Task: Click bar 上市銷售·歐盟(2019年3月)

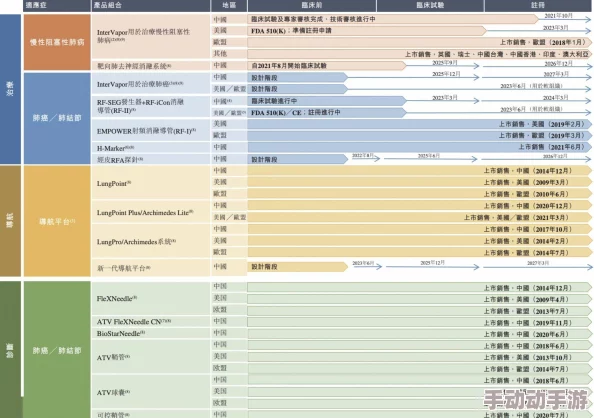Action: [420, 135]
